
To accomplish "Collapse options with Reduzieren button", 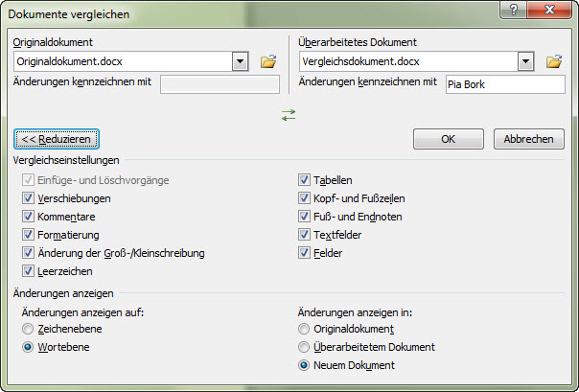I will 57,139.
